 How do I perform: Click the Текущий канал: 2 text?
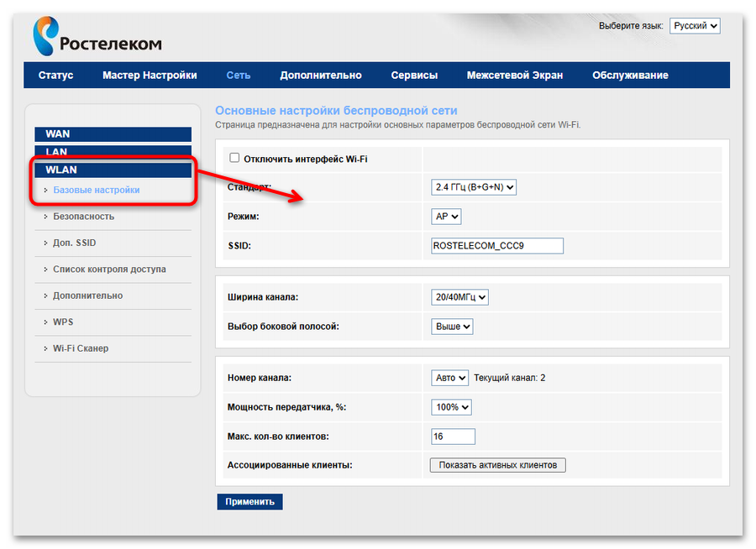(509, 378)
